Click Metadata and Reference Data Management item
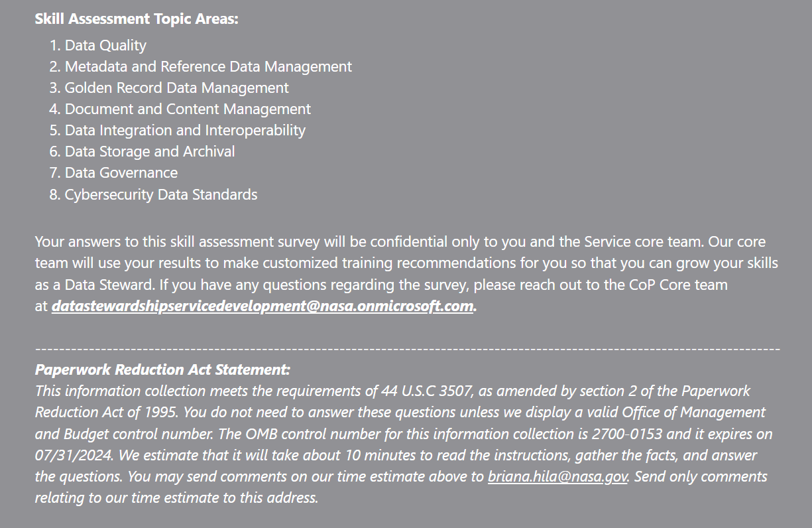The height and width of the screenshot is (528, 812). tap(208, 67)
